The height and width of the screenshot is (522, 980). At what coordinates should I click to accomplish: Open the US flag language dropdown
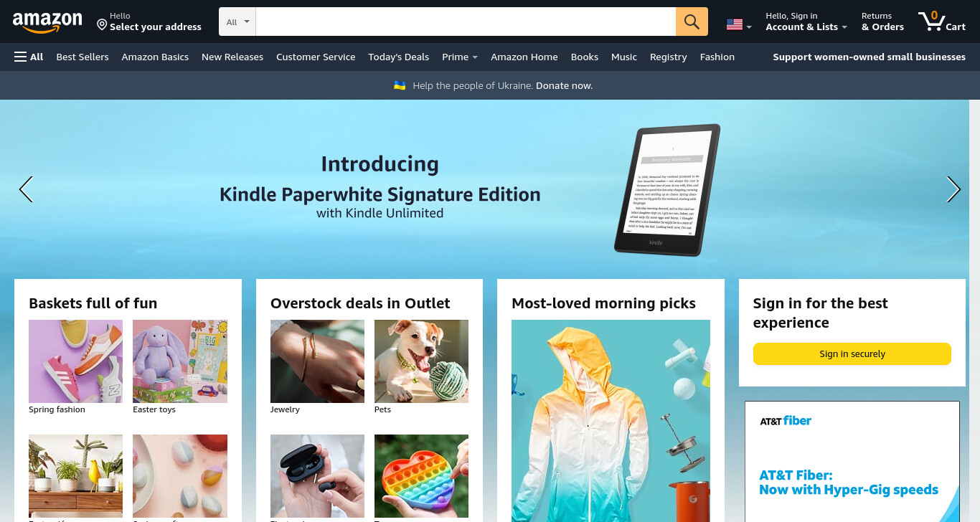(x=739, y=25)
